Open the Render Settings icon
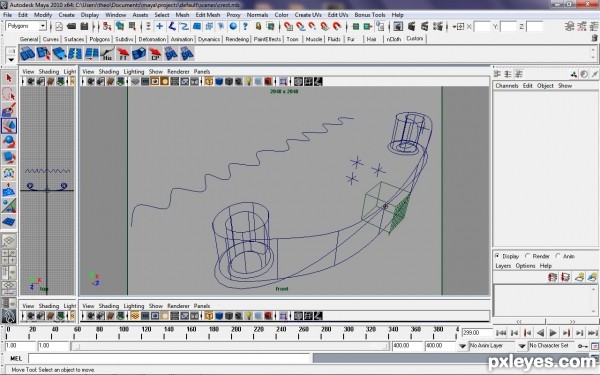The height and width of the screenshot is (375, 600). (x=437, y=26)
